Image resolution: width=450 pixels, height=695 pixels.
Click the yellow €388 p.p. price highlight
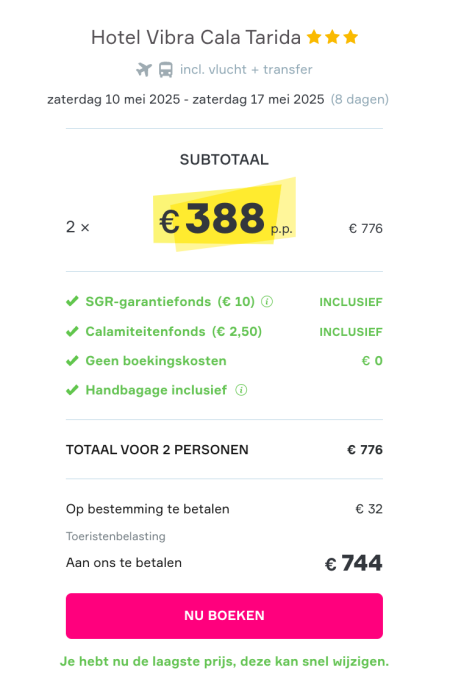click(224, 215)
